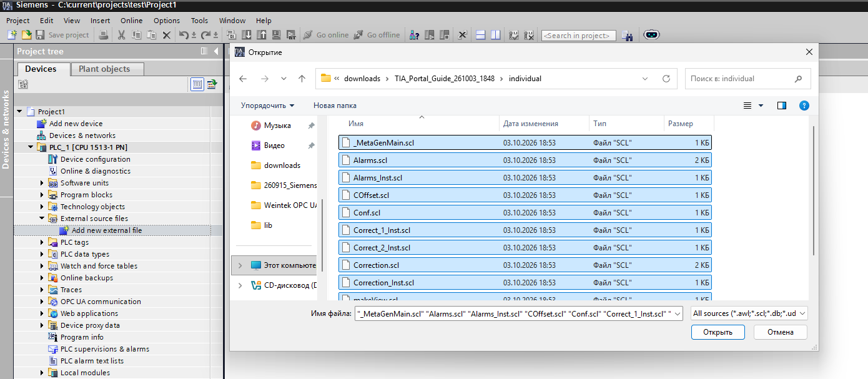Image resolution: width=868 pixels, height=379 pixels.
Task: Open the Online menu
Action: [x=132, y=21]
